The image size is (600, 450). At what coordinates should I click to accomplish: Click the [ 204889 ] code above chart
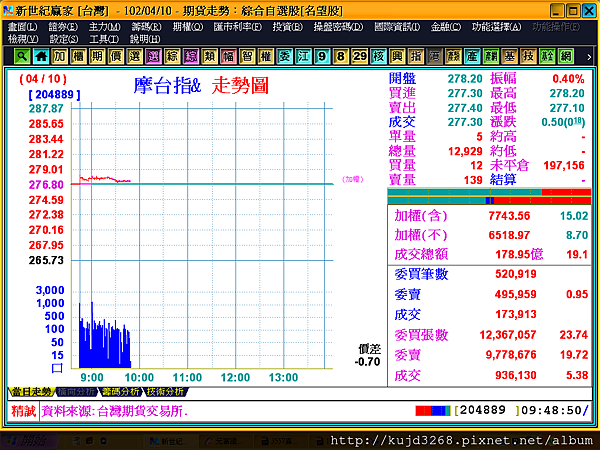point(54,95)
